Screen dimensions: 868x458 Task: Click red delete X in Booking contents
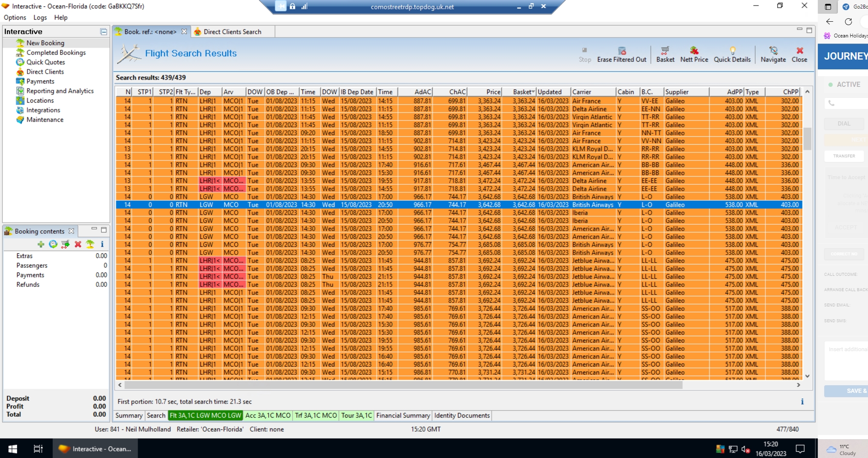click(78, 244)
